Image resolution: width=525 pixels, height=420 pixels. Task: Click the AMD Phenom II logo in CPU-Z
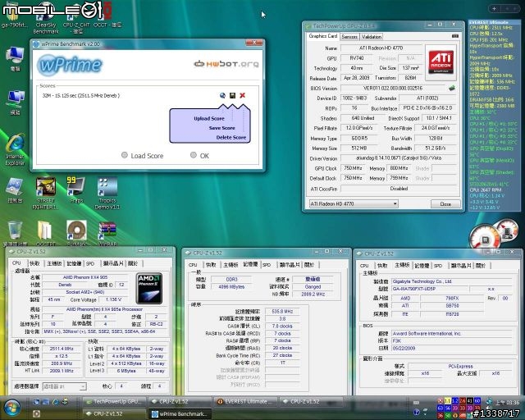[149, 289]
